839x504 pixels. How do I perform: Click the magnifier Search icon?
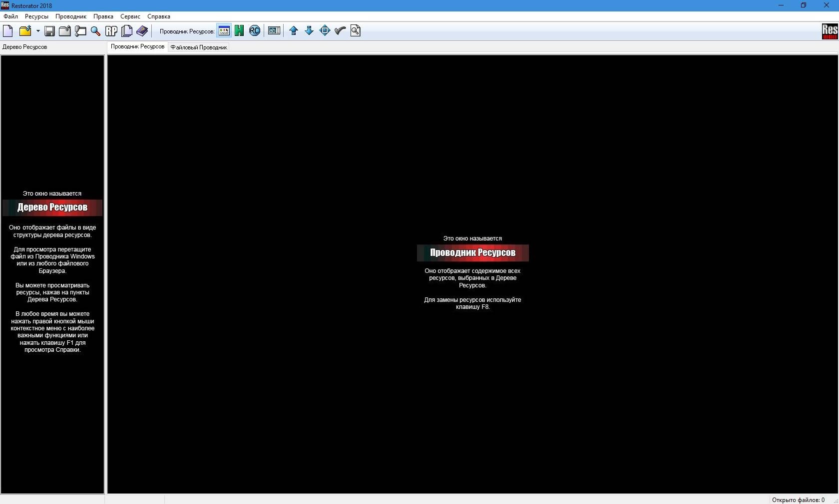[x=95, y=31]
